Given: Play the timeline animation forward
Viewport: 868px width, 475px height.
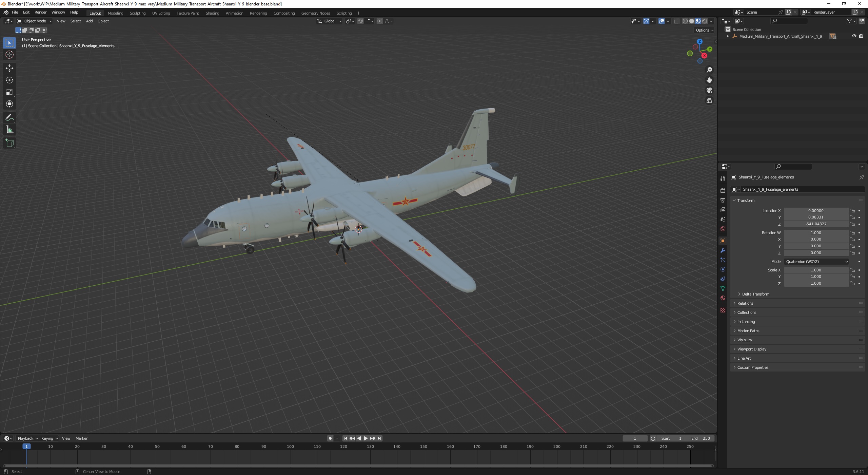Looking at the screenshot, I should (x=366, y=438).
